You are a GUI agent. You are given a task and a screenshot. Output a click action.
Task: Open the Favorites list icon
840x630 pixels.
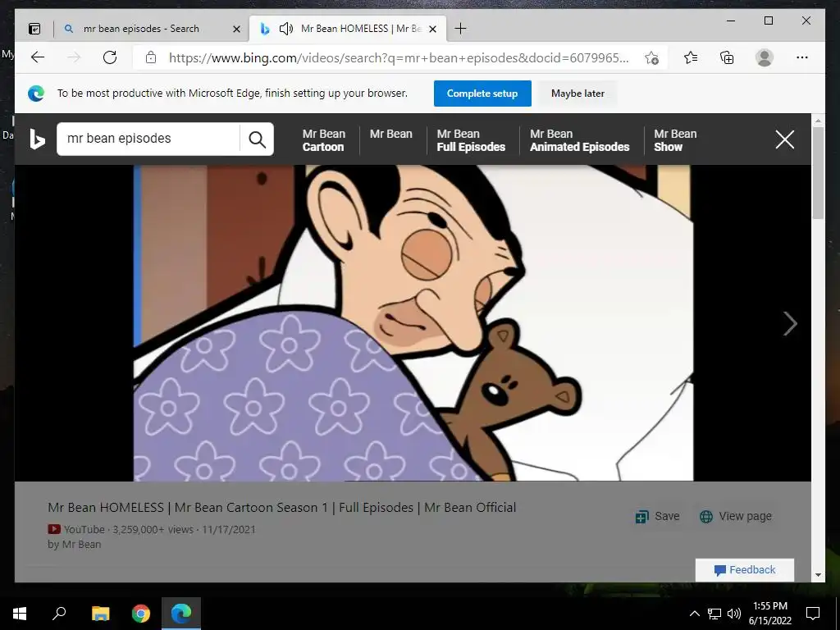[691, 57]
